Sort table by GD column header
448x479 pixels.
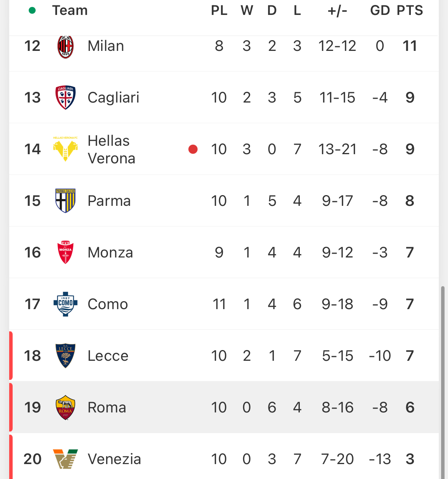[x=380, y=10]
